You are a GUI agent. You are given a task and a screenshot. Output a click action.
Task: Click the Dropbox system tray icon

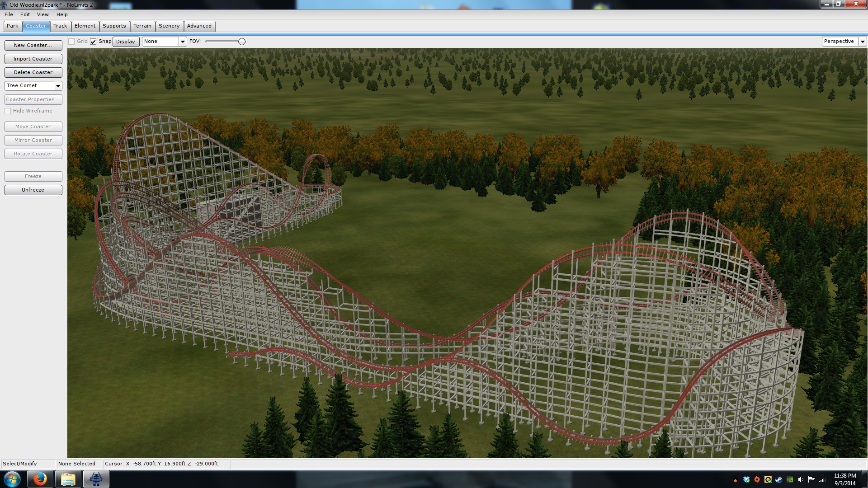(x=746, y=479)
